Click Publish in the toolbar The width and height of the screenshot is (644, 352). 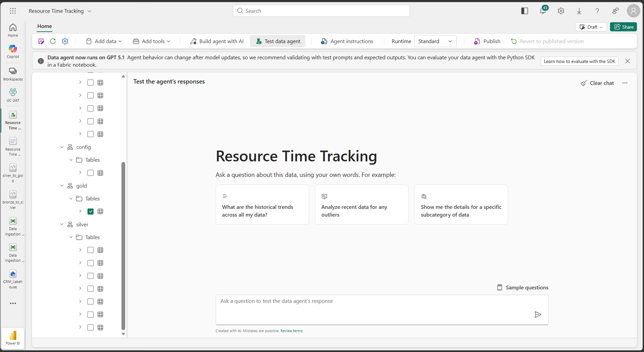pos(487,41)
